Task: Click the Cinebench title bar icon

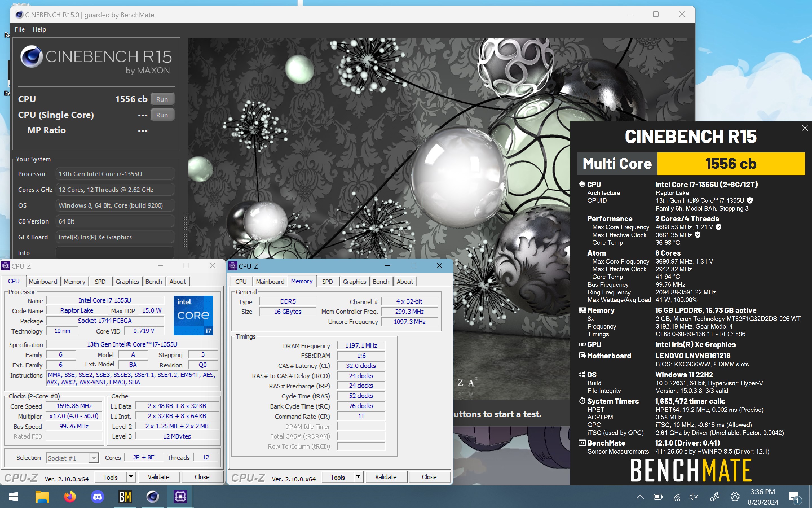Action: point(19,14)
